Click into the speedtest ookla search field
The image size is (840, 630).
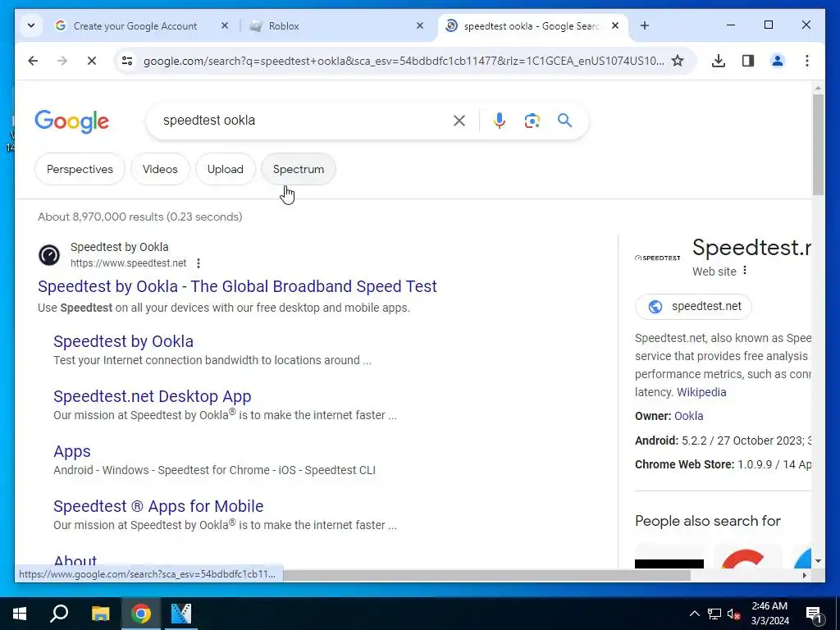coord(303,121)
